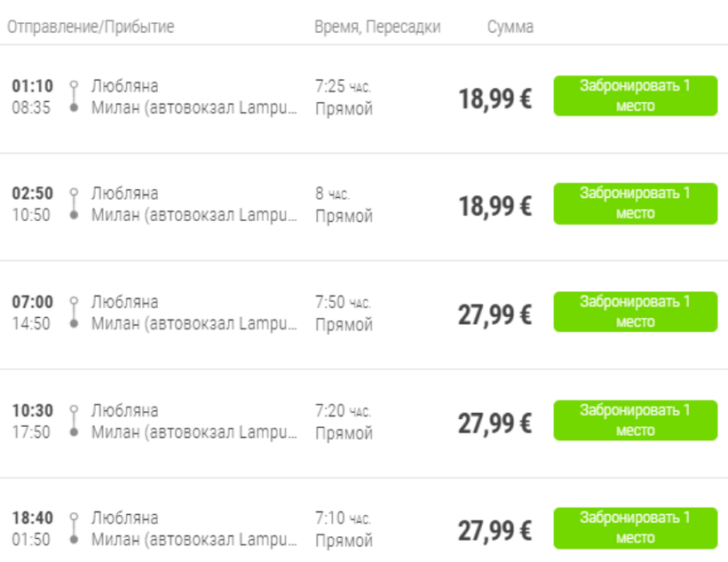This screenshot has width=728, height=562.
Task: Click Прямой label on the 10:30 trip
Action: [344, 433]
